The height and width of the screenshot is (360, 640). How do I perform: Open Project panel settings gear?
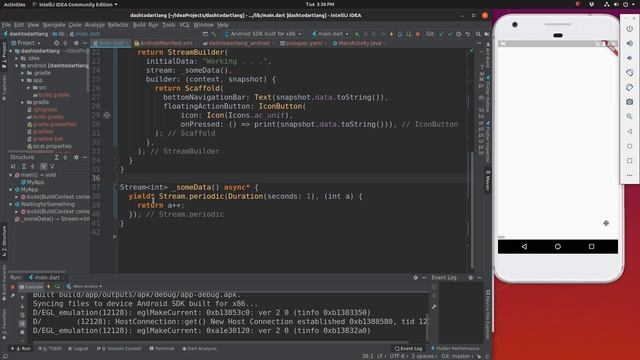(76, 43)
